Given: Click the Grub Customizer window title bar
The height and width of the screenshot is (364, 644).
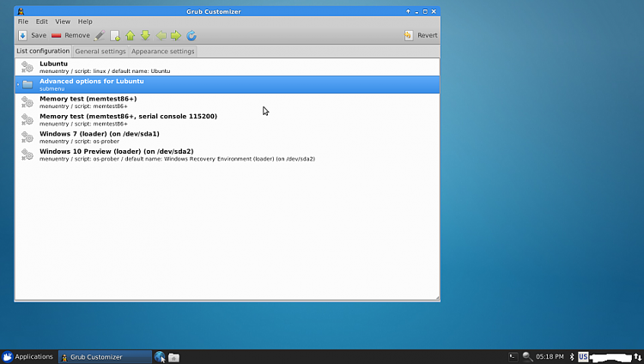Looking at the screenshot, I should pos(214,11).
